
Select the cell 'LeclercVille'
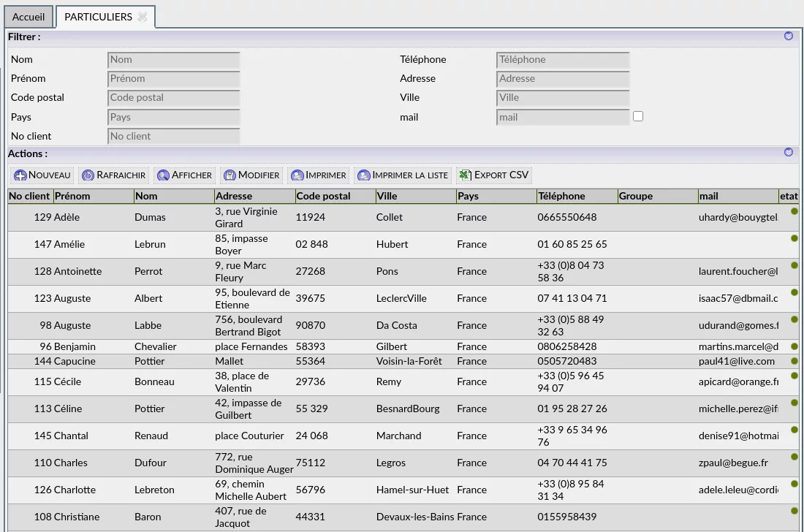401,298
